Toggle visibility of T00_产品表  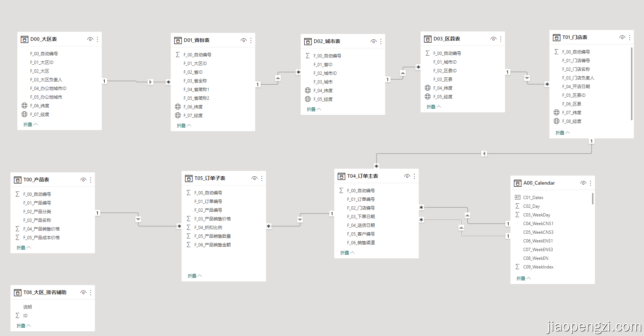point(83,180)
